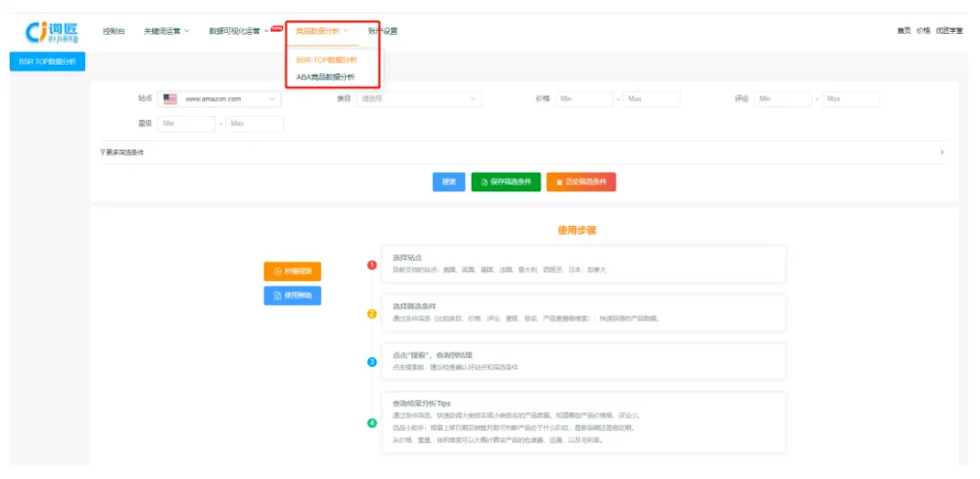
Task: Open the 类目 category dropdown
Action: (418, 99)
